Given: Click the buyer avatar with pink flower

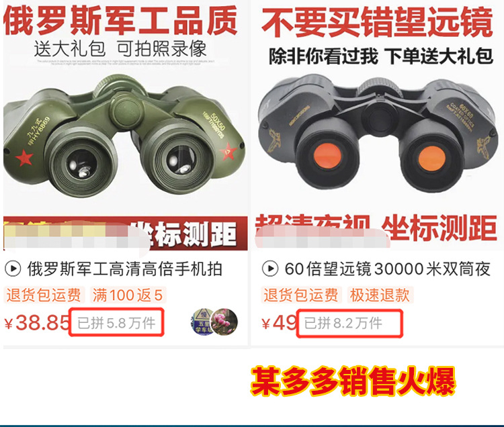Looking at the screenshot, I should point(224,322).
